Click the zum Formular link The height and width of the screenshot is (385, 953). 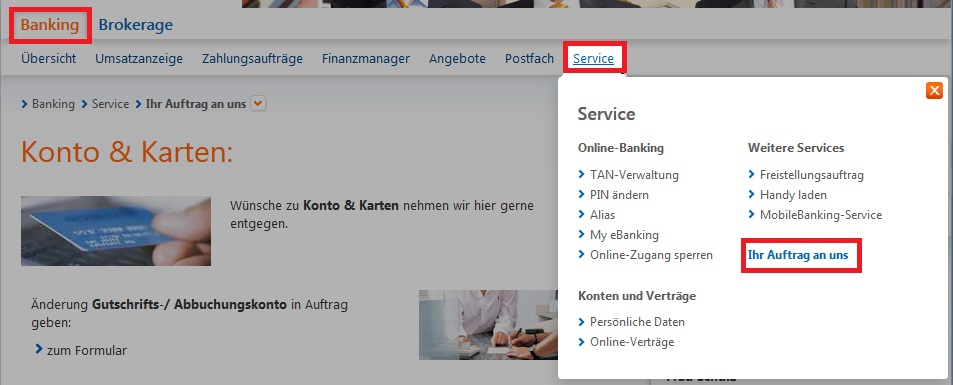pyautogui.click(x=87, y=351)
